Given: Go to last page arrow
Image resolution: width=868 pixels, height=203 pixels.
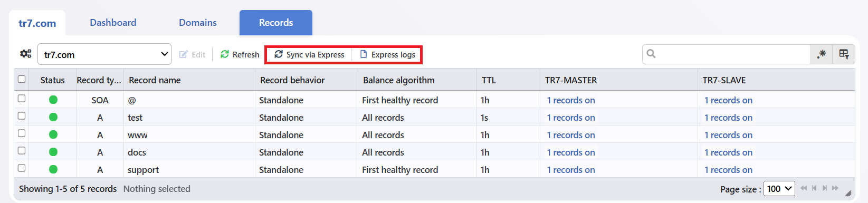Looking at the screenshot, I should click(x=835, y=188).
